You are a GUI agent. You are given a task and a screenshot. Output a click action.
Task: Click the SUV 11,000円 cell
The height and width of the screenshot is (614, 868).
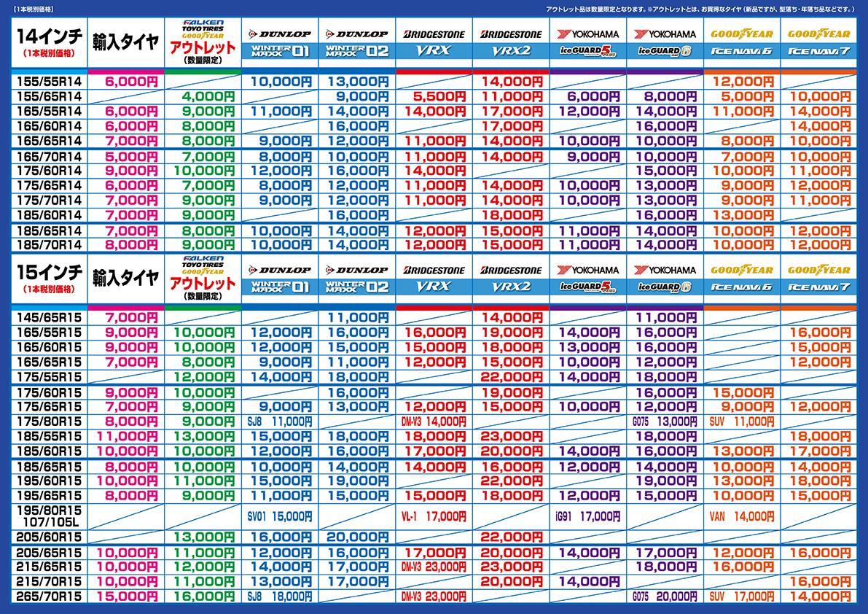coord(742,422)
